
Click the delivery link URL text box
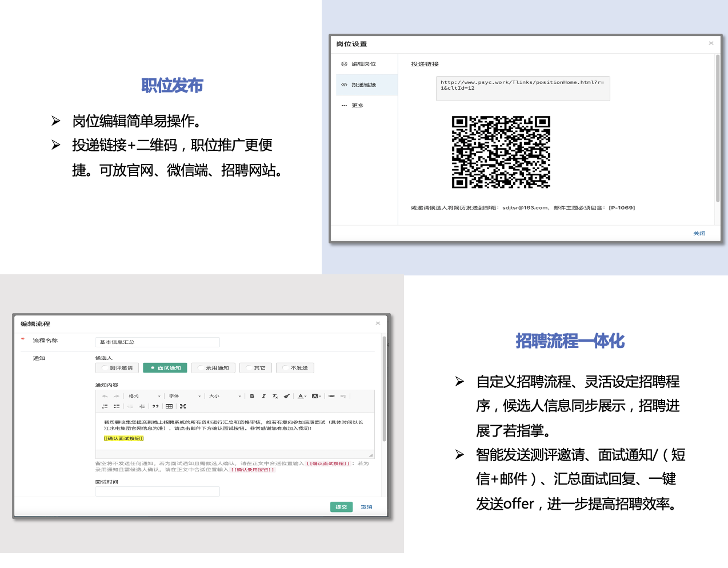pyautogui.click(x=523, y=89)
